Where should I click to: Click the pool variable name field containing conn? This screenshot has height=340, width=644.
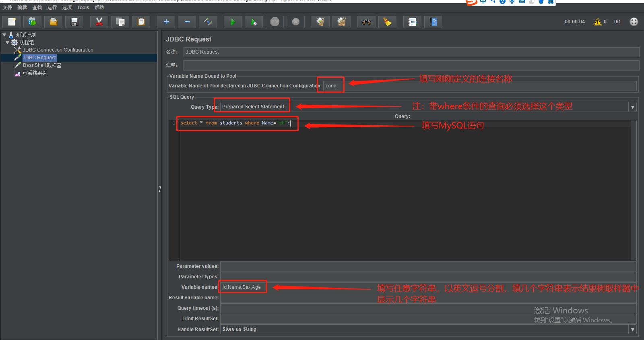(480, 86)
